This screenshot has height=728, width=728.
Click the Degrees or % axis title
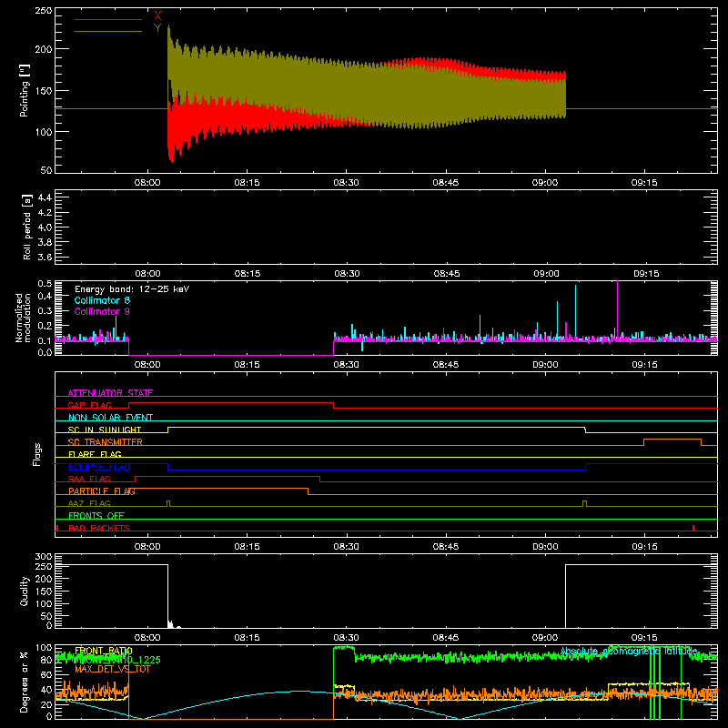coord(25,682)
